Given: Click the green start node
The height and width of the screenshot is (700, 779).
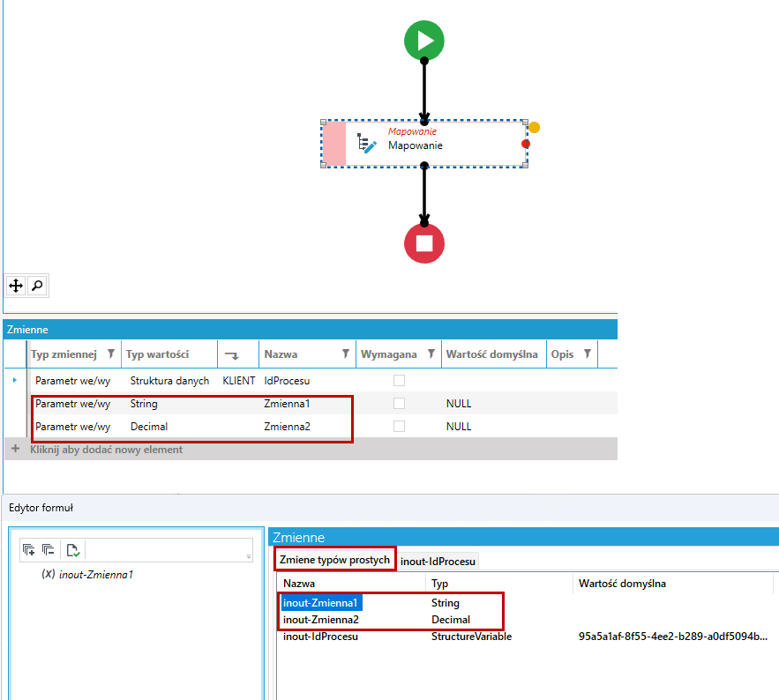Looking at the screenshot, I should (423, 41).
